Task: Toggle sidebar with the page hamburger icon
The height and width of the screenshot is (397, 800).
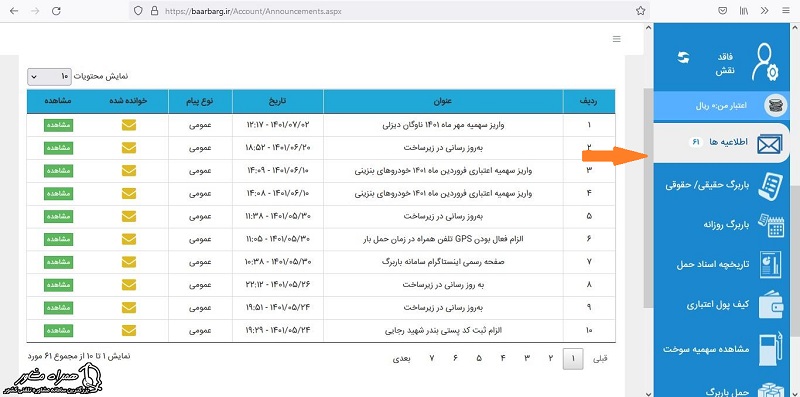Action: (x=617, y=39)
